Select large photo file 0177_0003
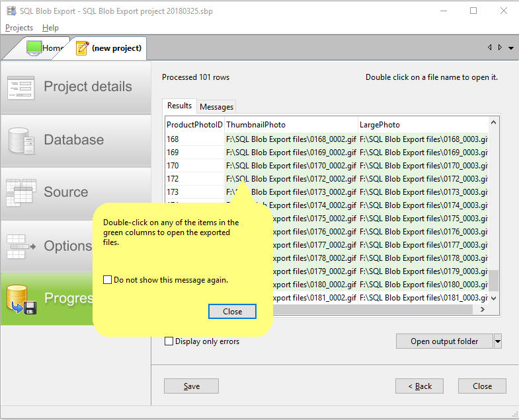519x420 pixels. click(423, 245)
